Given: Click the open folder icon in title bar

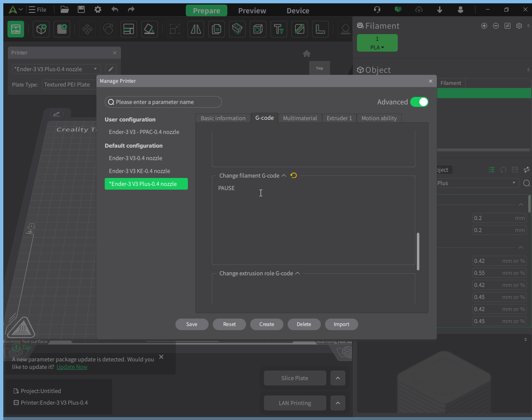Looking at the screenshot, I should [x=64, y=10].
